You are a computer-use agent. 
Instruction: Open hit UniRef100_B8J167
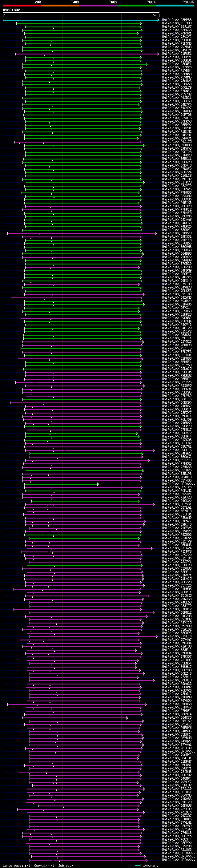(177, 26)
